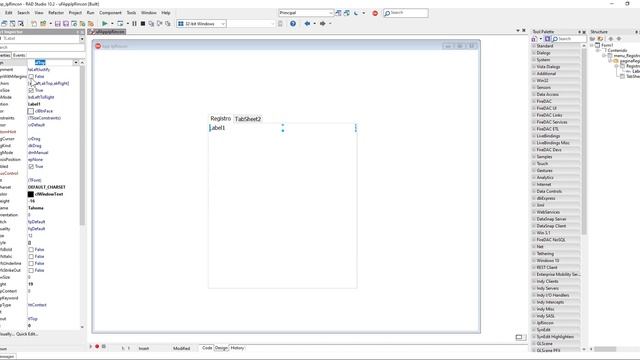Screen dimensions: 640x360
Task: Select the Registro tab on form
Action: tap(220, 118)
